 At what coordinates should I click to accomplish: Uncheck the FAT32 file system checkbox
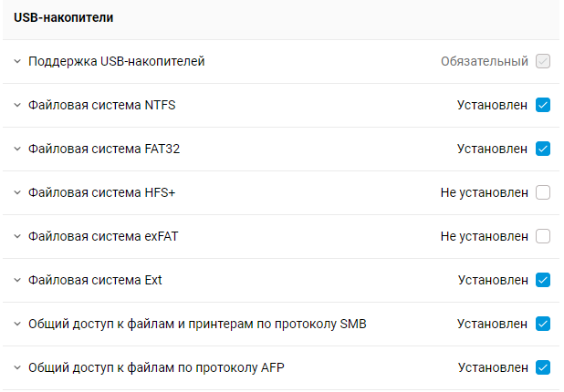(543, 149)
